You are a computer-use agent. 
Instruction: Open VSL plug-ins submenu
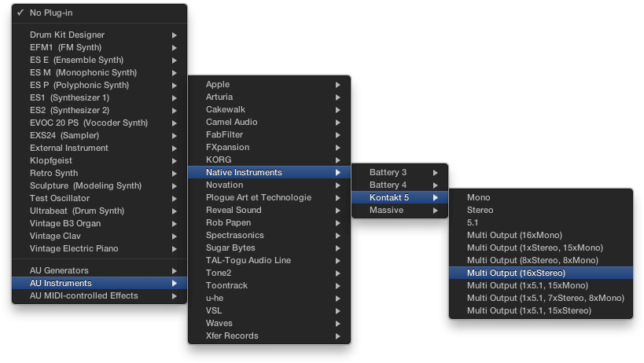[269, 311]
